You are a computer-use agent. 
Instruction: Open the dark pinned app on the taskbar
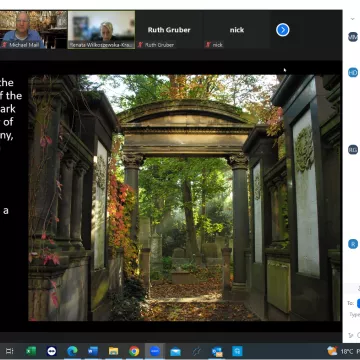point(196,351)
